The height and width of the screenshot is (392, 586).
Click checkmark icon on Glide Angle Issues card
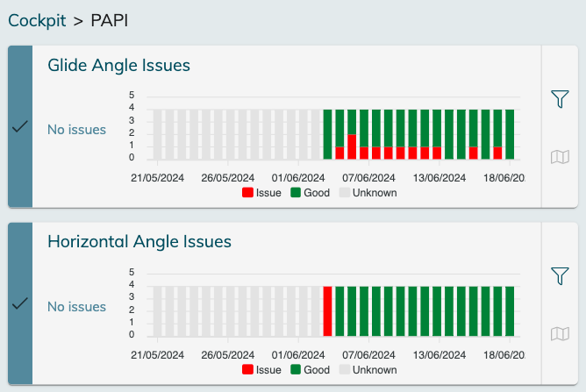tap(20, 128)
